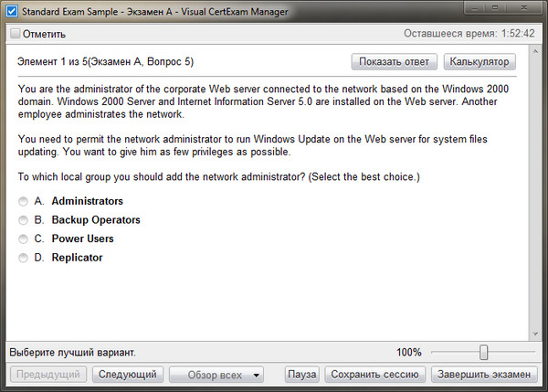Click the Выберите лучший вариант status text
This screenshot has height=392, width=548.
[x=72, y=353]
